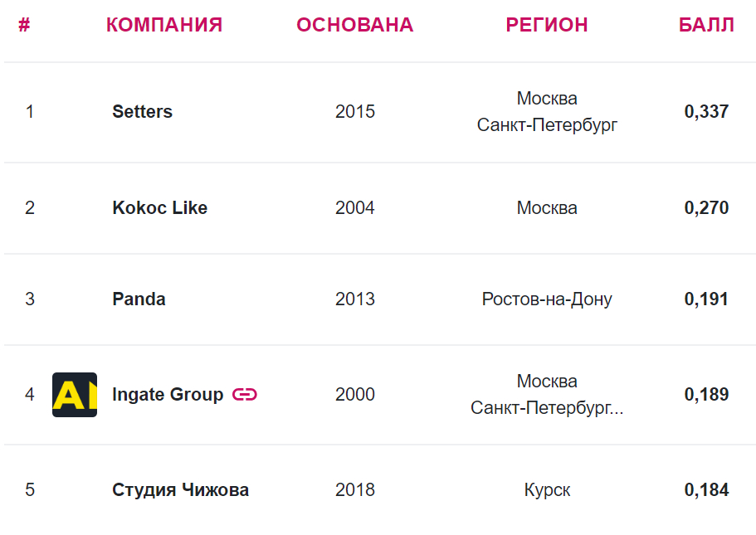Screen dimensions: 756x535
Task: Sort by the БАЛЛ column header
Action: [706, 25]
